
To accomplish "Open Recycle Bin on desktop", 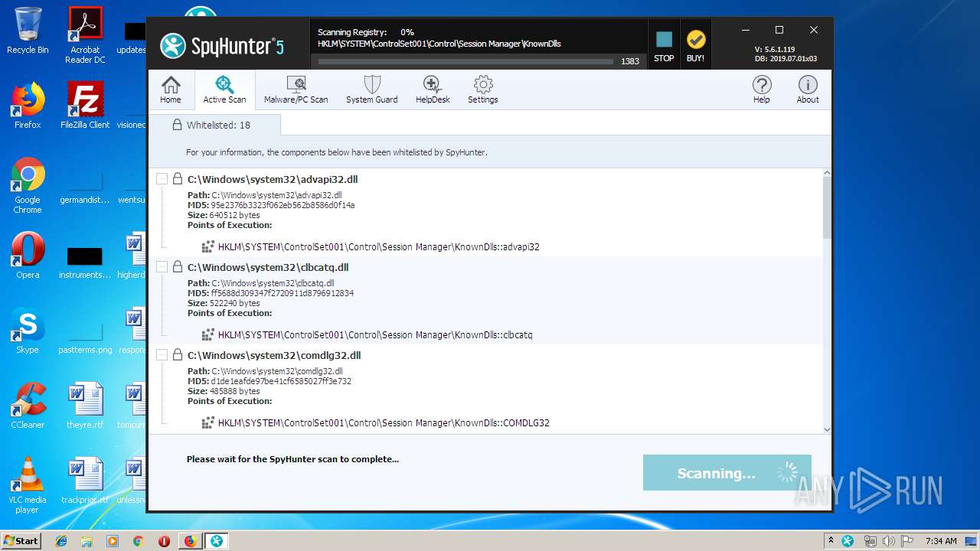I will point(28,31).
